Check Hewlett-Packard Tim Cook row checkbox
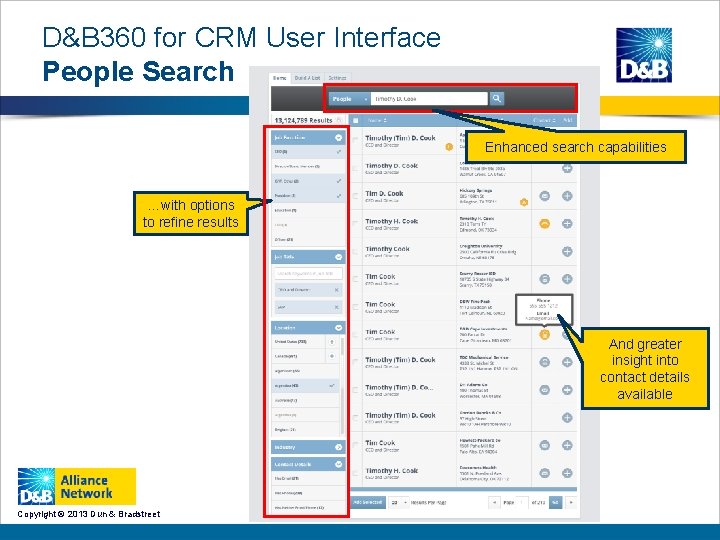 [355, 445]
